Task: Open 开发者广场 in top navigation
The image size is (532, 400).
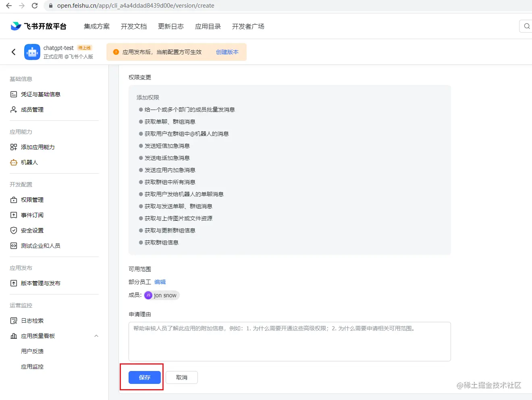Action: click(x=248, y=26)
